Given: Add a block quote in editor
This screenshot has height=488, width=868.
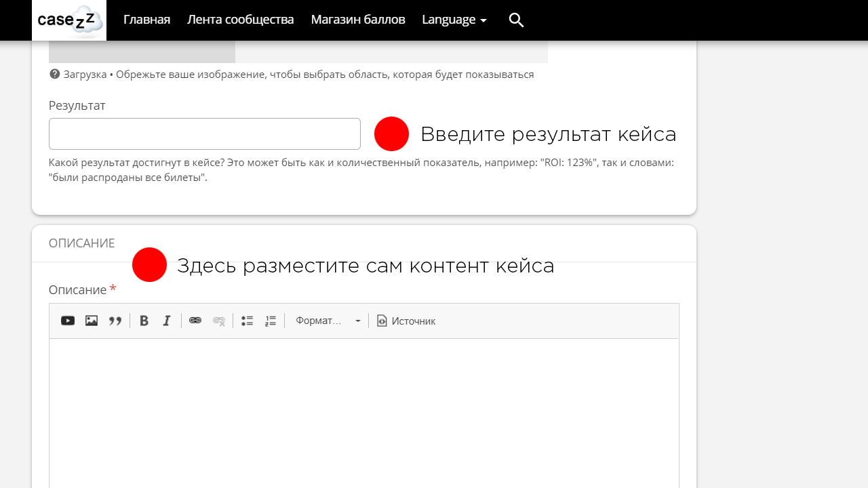Looking at the screenshot, I should (x=115, y=321).
